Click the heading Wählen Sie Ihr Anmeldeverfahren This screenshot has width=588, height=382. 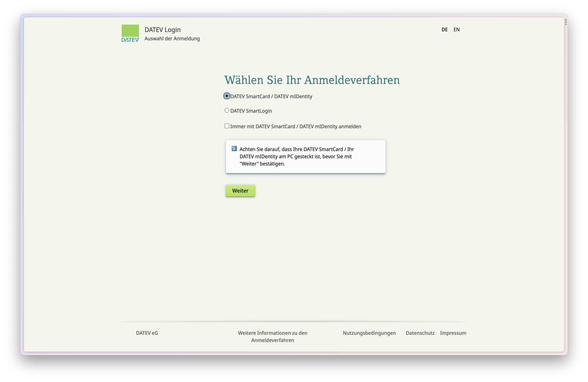312,80
